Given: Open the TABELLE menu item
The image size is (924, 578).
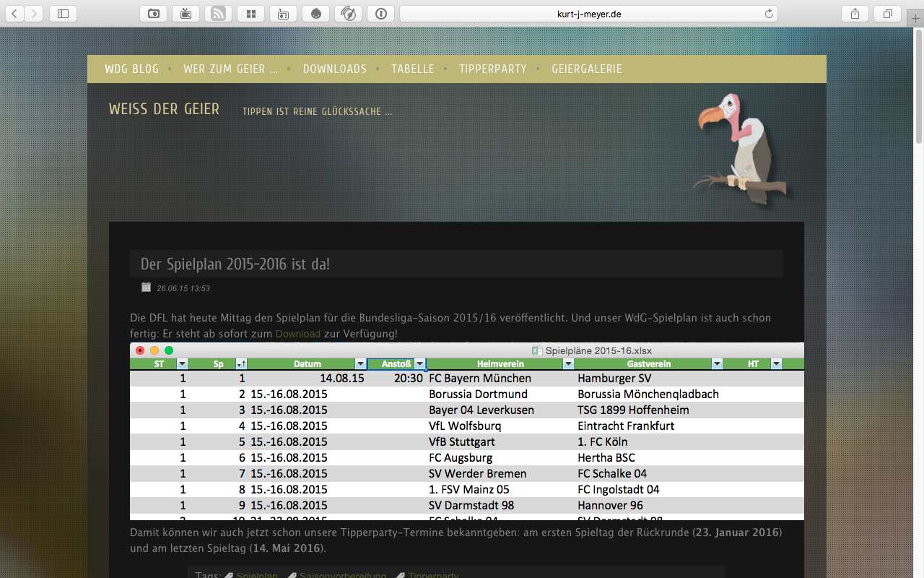Looking at the screenshot, I should click(x=413, y=69).
